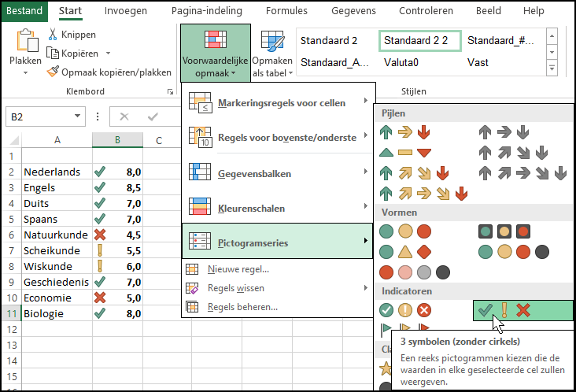Choose the three colored triangles arrow set
Viewport: 576px width, 392px height.
405,153
